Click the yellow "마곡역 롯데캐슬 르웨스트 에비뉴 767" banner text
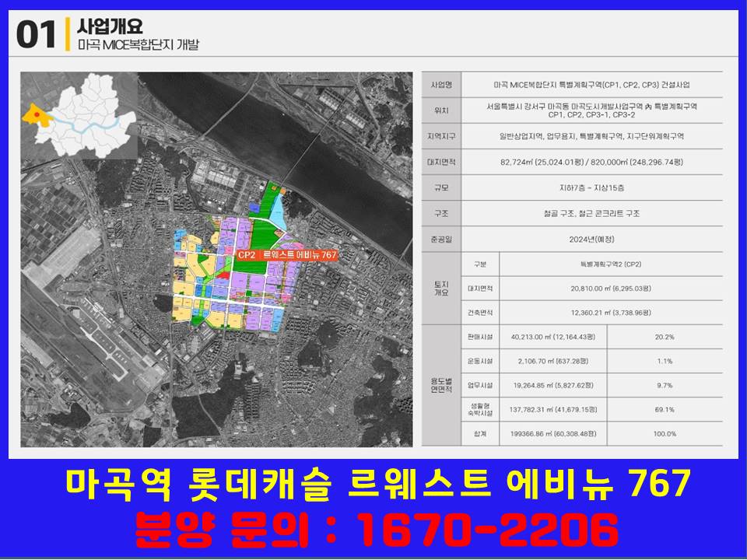 [x=378, y=484]
